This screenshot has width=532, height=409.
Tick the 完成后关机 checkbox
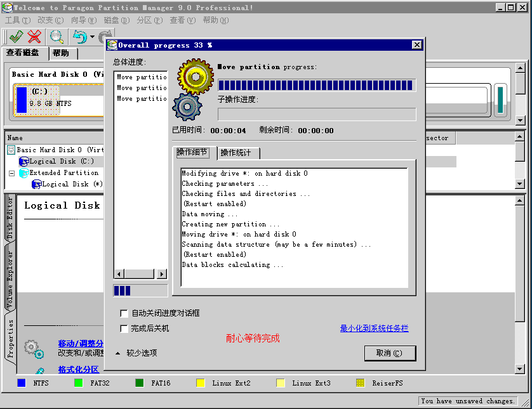tap(124, 328)
